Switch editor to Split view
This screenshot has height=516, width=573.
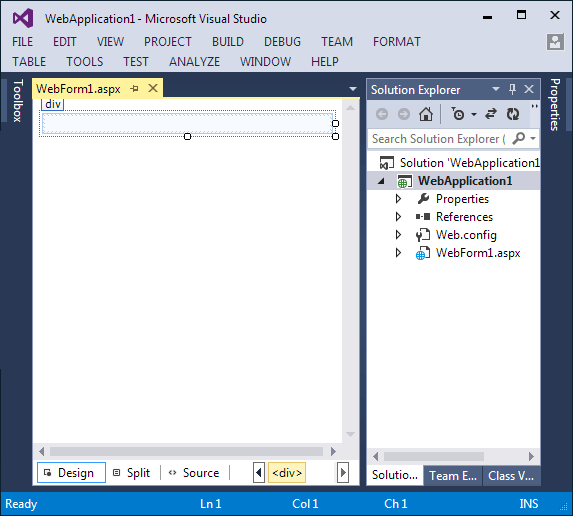[x=132, y=473]
